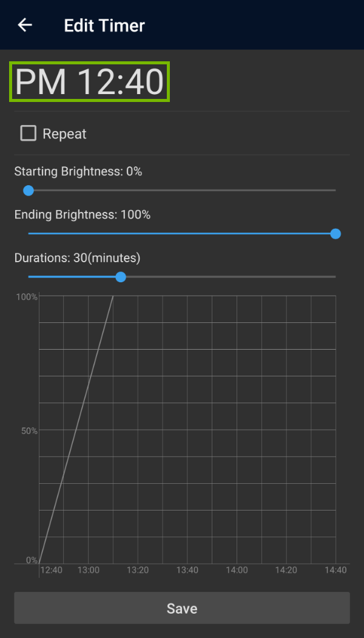Select the Edit Timer title text
This screenshot has height=638, width=364.
click(x=104, y=25)
